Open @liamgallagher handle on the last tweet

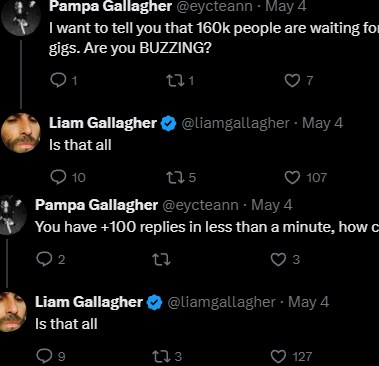pyautogui.click(x=221, y=302)
